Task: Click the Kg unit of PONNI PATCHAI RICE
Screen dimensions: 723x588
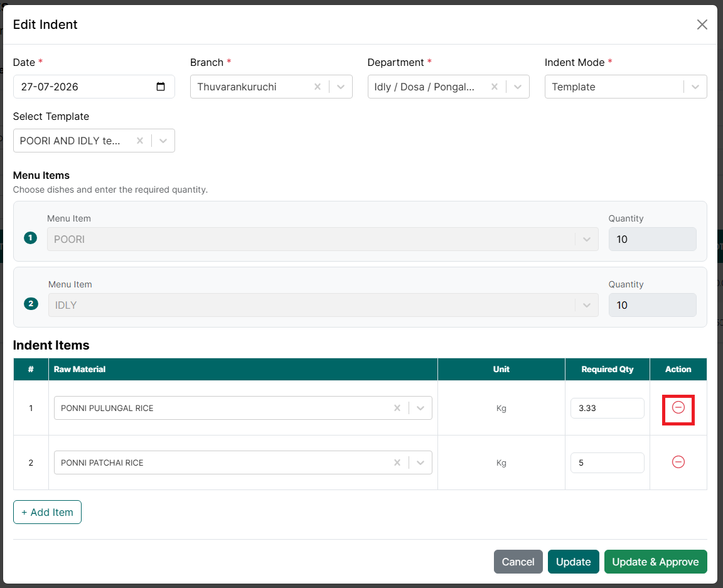Action: (501, 462)
